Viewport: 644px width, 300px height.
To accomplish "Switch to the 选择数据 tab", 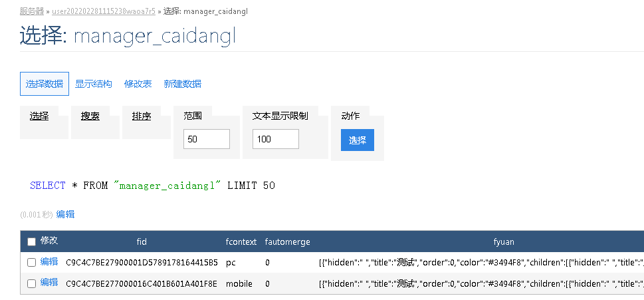I will (x=45, y=84).
